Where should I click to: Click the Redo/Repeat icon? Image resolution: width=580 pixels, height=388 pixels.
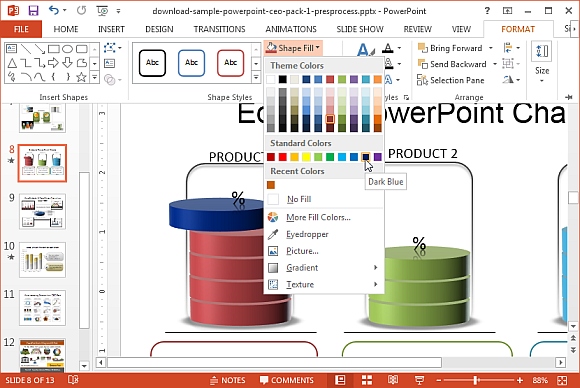tap(81, 10)
